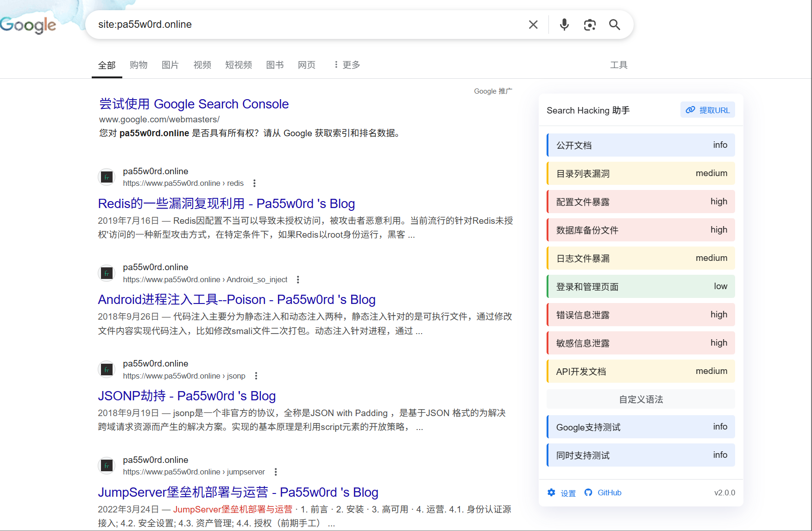The width and height of the screenshot is (812, 531).
Task: Click the URL ending in jsonp
Action: coord(184,376)
